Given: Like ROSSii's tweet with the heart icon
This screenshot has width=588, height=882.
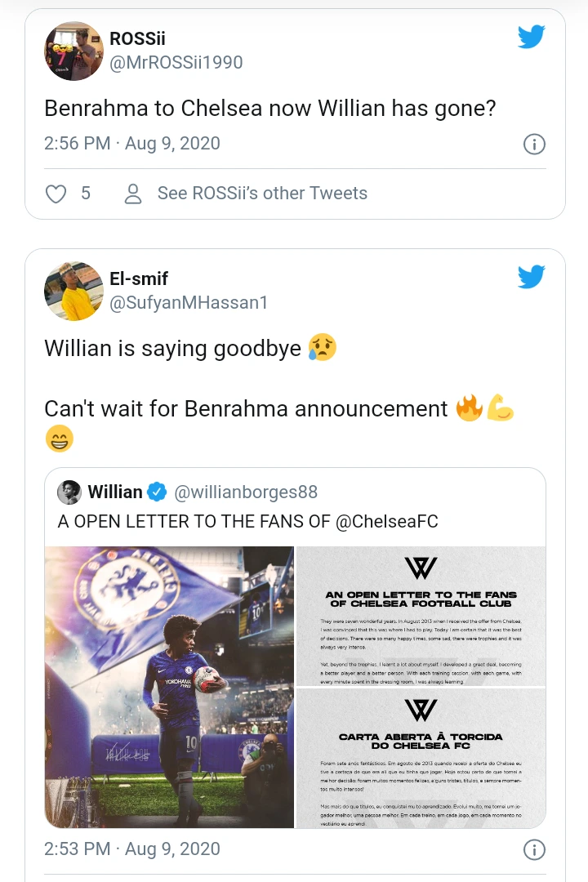Looking at the screenshot, I should tap(56, 194).
